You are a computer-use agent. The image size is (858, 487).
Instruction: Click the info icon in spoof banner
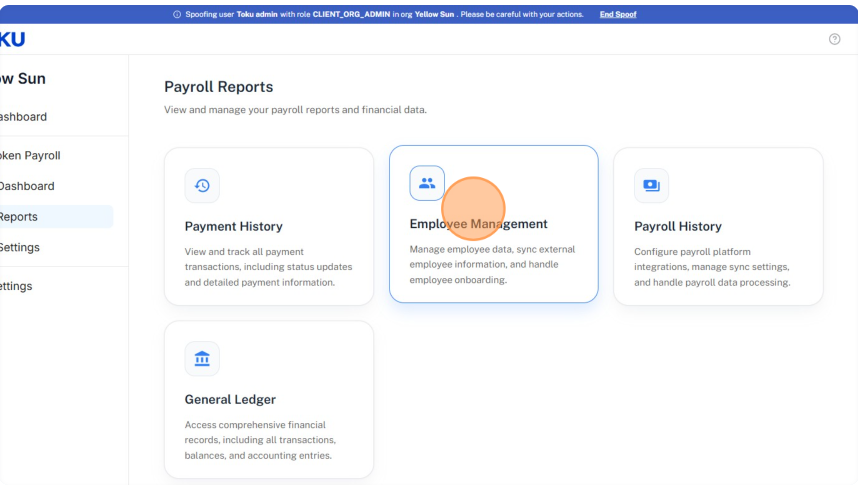[x=177, y=14]
